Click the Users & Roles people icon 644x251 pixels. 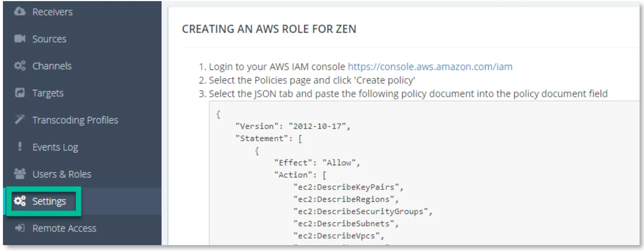(20, 174)
